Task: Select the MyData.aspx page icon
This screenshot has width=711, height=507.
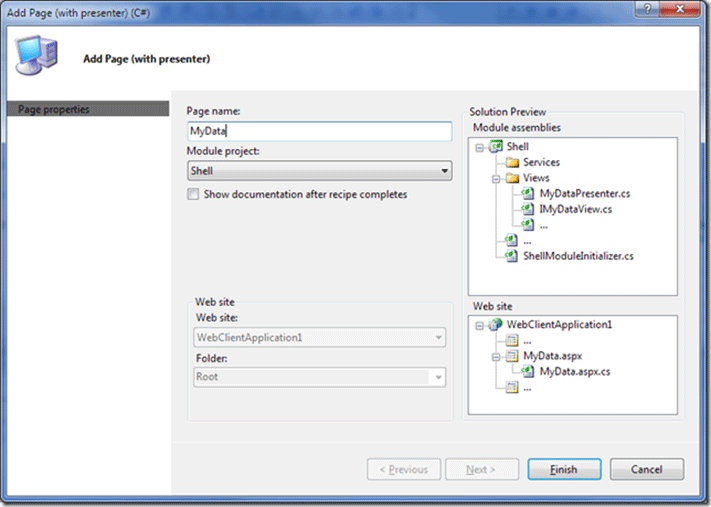Action: click(511, 356)
